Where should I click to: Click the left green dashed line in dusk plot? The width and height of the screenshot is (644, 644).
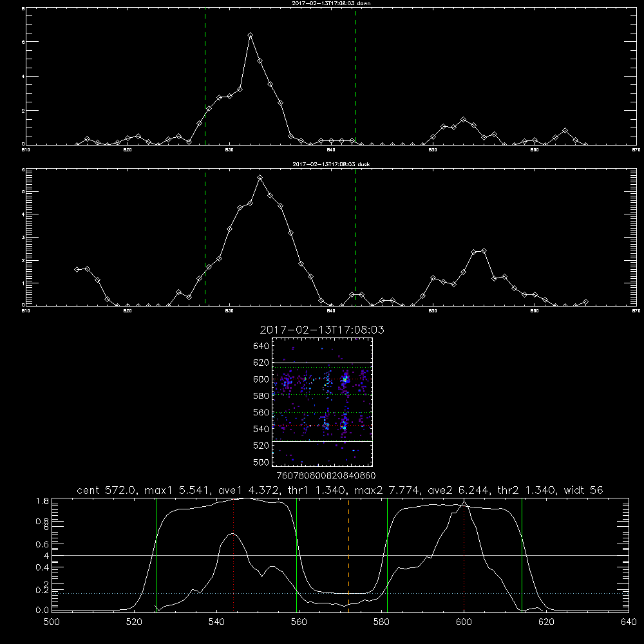pyautogui.click(x=205, y=237)
